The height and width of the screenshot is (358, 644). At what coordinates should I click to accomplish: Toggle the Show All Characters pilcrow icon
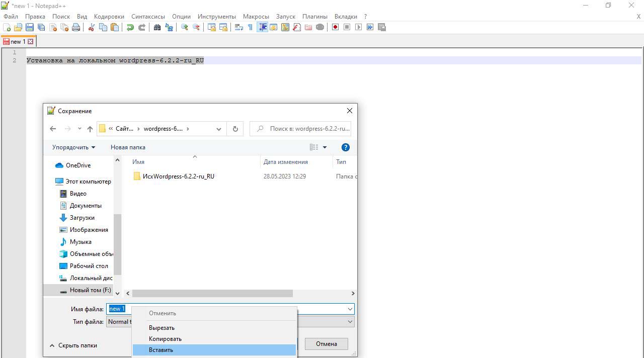(250, 27)
